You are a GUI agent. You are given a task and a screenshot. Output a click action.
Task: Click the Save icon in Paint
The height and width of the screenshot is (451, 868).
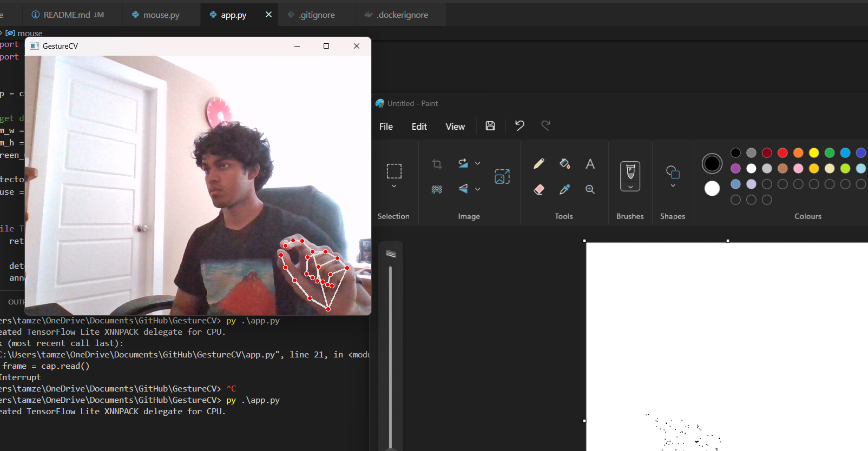tap(490, 126)
